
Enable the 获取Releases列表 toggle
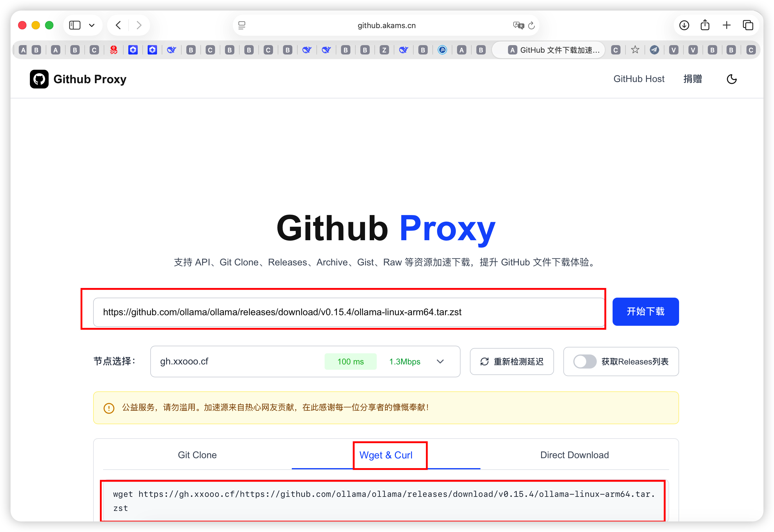click(x=585, y=361)
